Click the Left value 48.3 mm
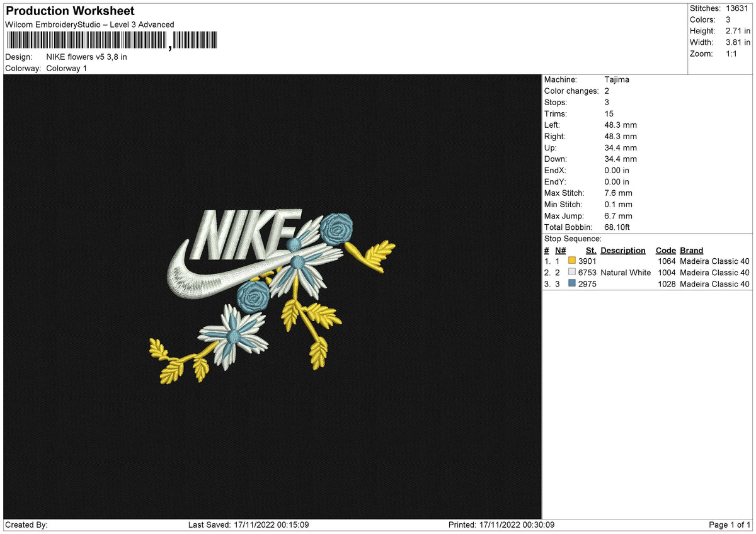Viewport: 756px width, 534px height. 621,125
